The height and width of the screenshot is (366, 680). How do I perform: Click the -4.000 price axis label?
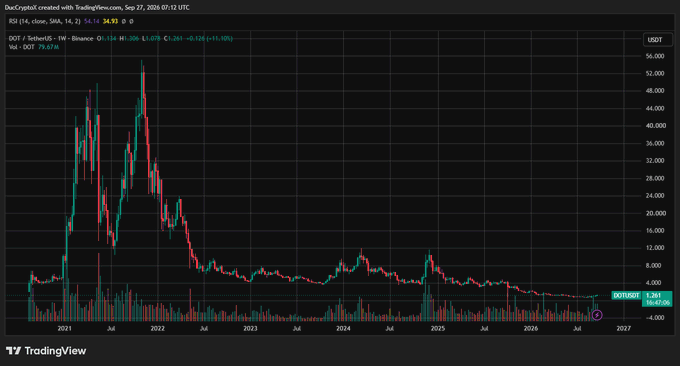tap(654, 317)
